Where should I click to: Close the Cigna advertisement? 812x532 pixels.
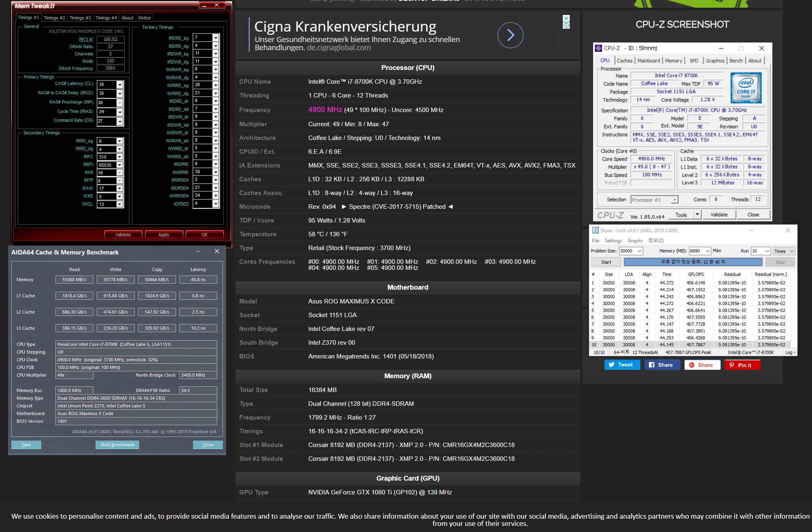[x=566, y=18]
